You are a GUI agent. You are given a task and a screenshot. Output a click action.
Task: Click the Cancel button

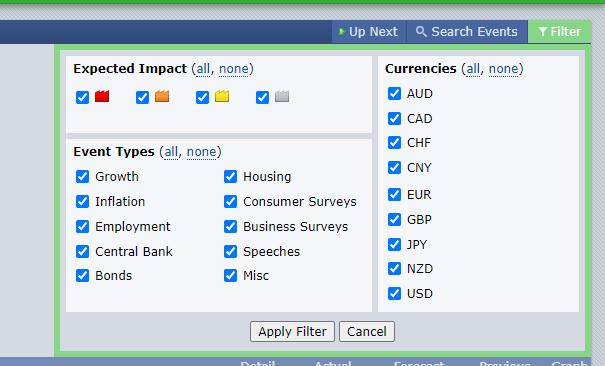[367, 332]
